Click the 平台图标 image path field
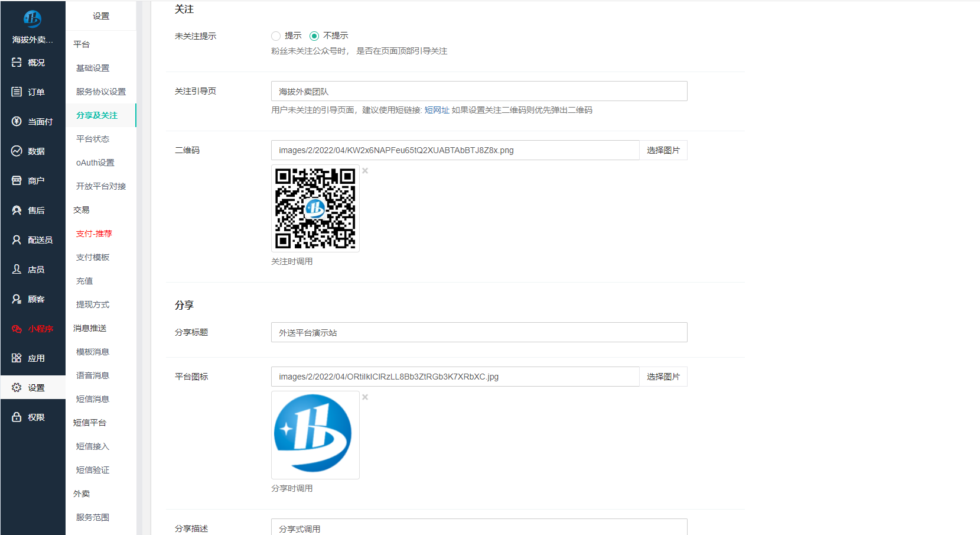This screenshot has height=535, width=980. 455,377
